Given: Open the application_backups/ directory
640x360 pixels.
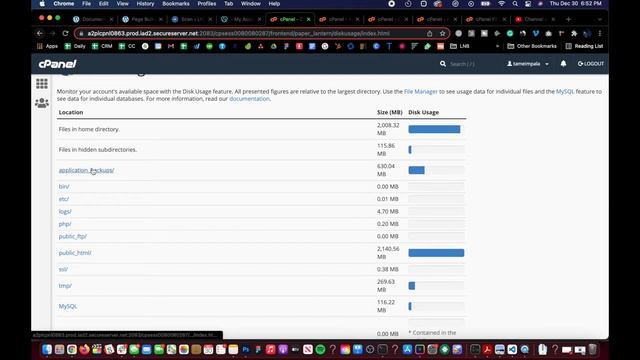Looking at the screenshot, I should 86,170.
